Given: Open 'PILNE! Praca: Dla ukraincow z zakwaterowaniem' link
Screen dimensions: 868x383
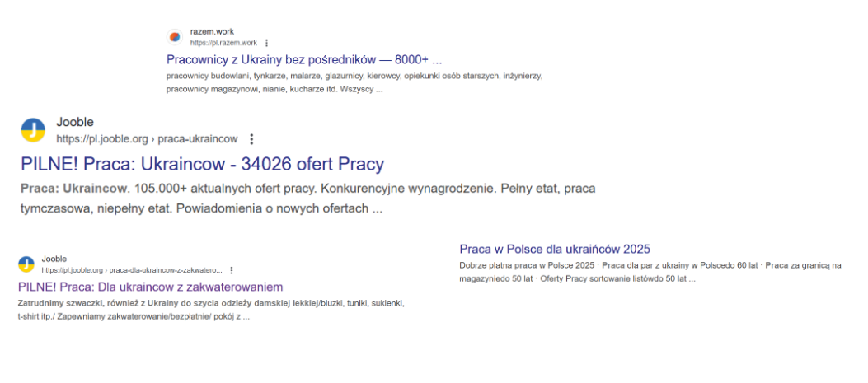Looking at the screenshot, I should [x=151, y=287].
